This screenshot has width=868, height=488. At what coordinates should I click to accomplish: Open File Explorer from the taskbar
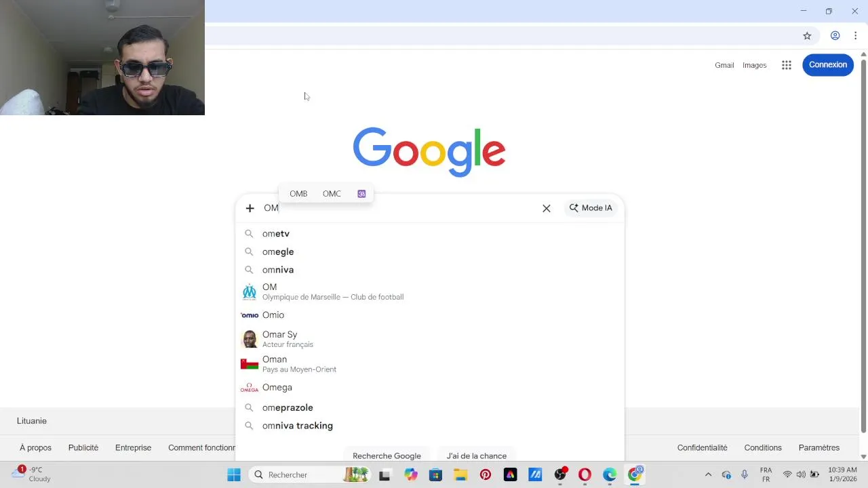coord(460,474)
